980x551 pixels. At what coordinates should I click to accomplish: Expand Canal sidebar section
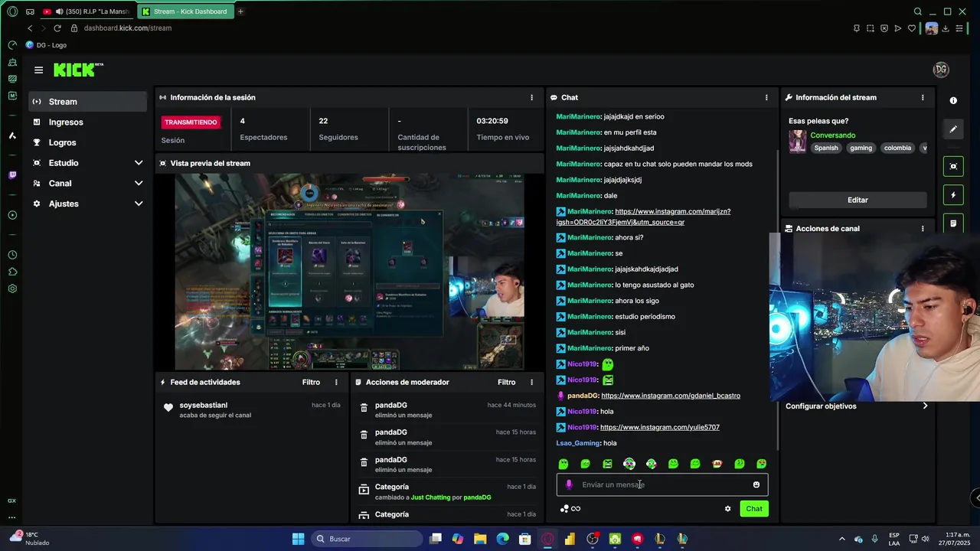pos(139,183)
